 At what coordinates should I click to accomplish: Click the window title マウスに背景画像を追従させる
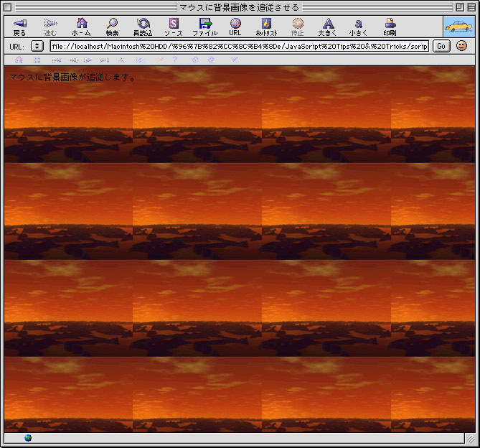coord(240,7)
